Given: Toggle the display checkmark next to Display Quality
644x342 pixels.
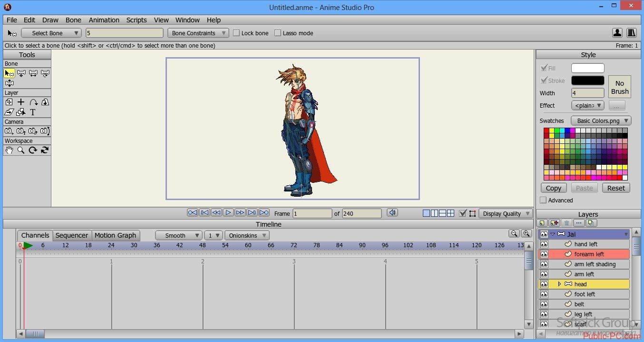Looking at the screenshot, I should (462, 213).
